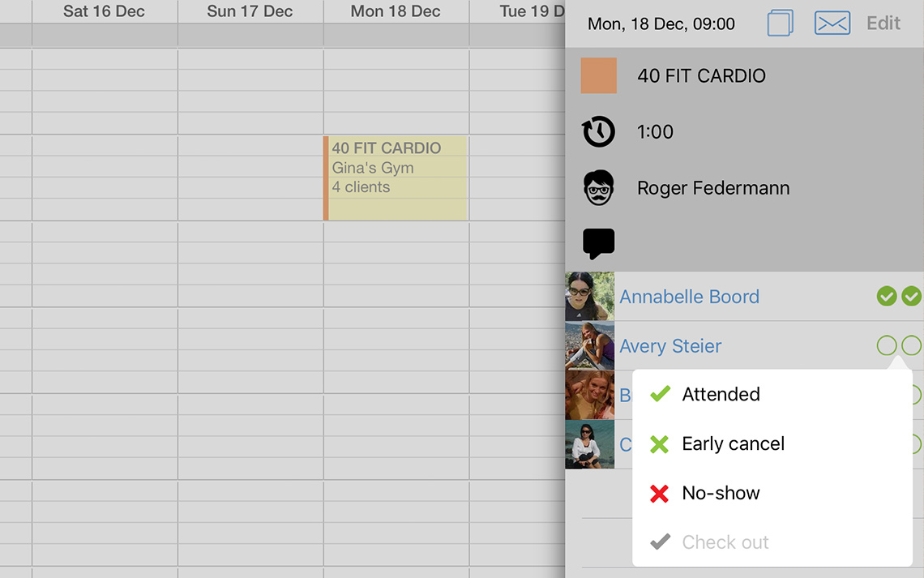Image resolution: width=924 pixels, height=578 pixels.
Task: Toggle Annabelle Boord's first green checkmark
Action: [887, 297]
